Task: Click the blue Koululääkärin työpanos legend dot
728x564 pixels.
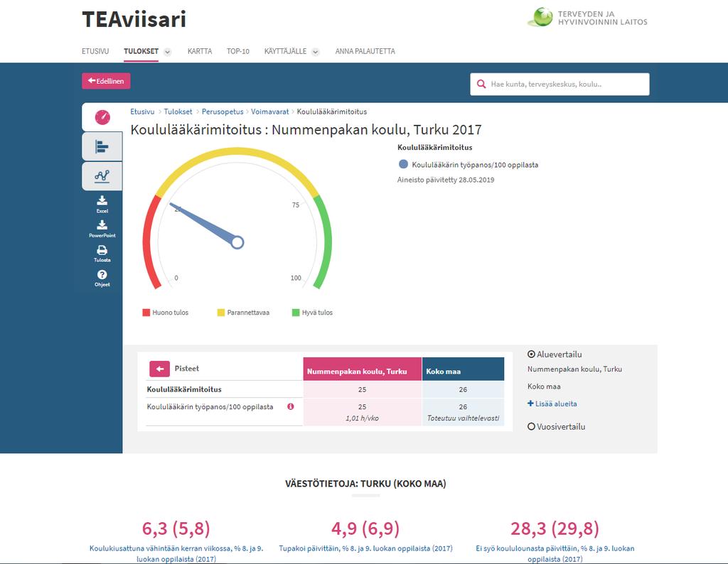Action: pos(403,164)
